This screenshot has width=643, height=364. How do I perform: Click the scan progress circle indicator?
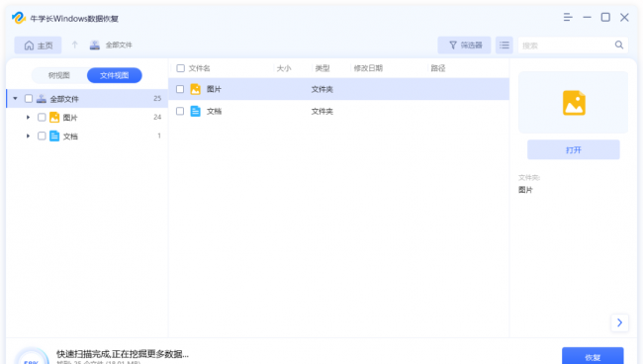32,356
